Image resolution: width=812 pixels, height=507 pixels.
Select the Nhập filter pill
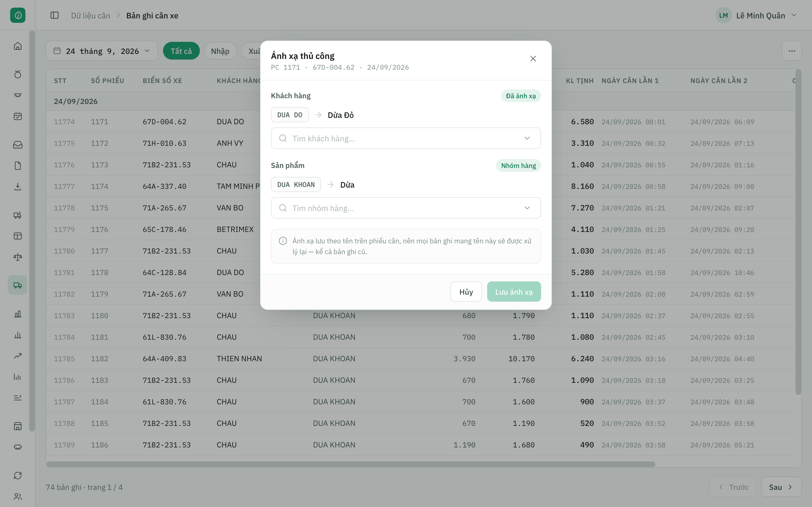(220, 51)
